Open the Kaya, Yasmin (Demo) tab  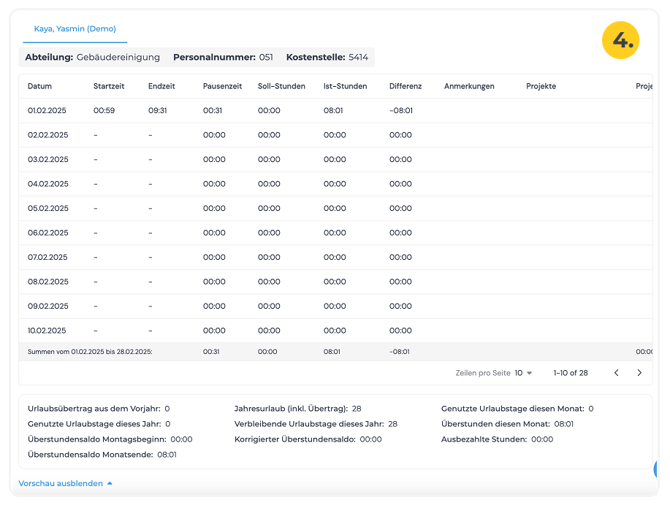point(75,29)
